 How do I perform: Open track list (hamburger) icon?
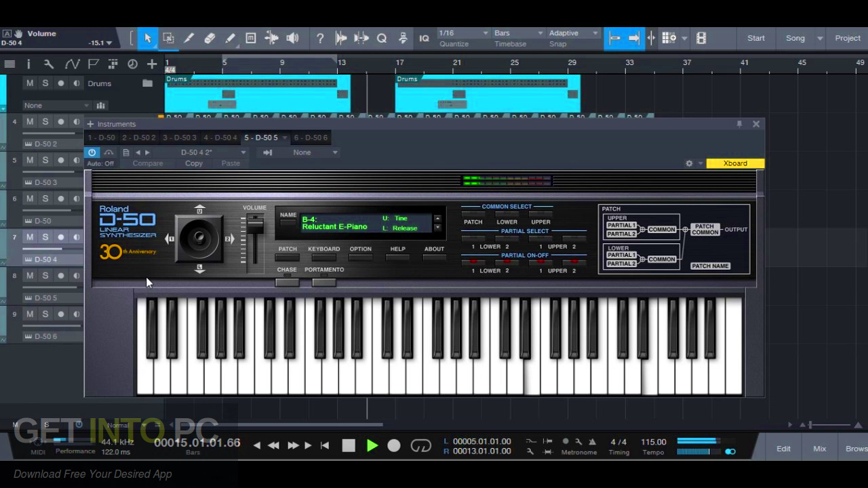tap(9, 64)
